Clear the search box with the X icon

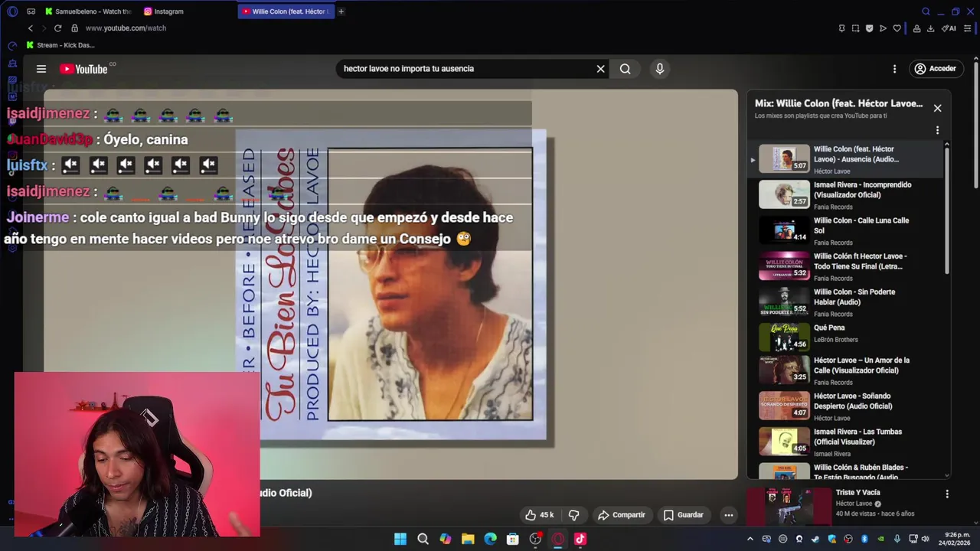pos(601,69)
